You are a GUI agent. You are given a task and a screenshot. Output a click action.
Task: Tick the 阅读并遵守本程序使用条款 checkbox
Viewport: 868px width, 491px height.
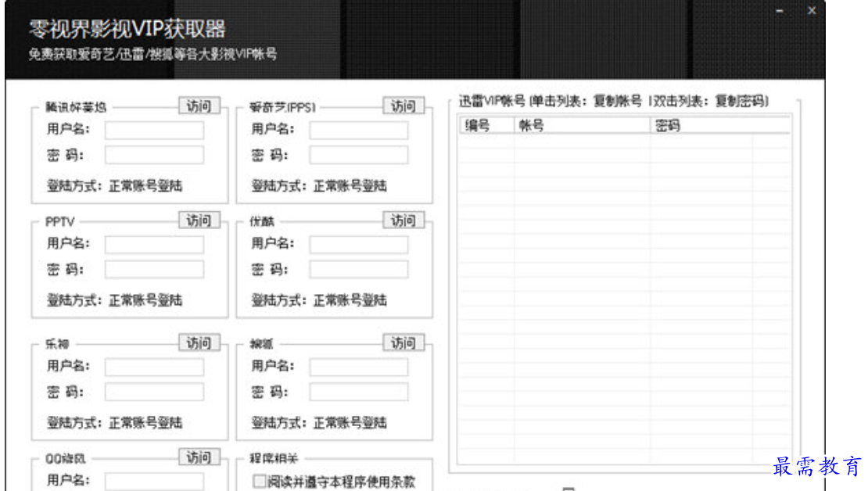(259, 481)
